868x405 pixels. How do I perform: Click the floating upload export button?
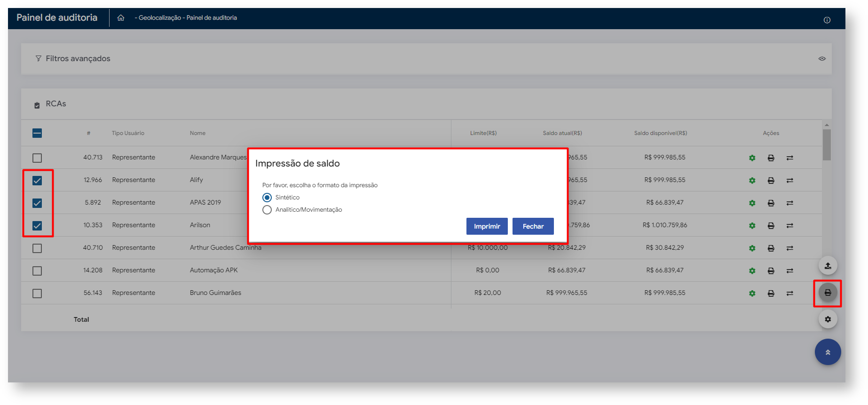(x=828, y=266)
